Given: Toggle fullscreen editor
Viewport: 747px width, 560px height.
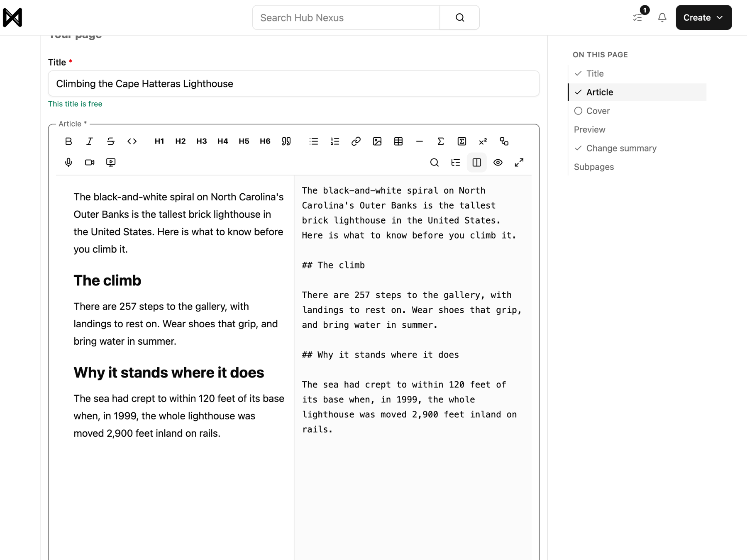Looking at the screenshot, I should (519, 162).
